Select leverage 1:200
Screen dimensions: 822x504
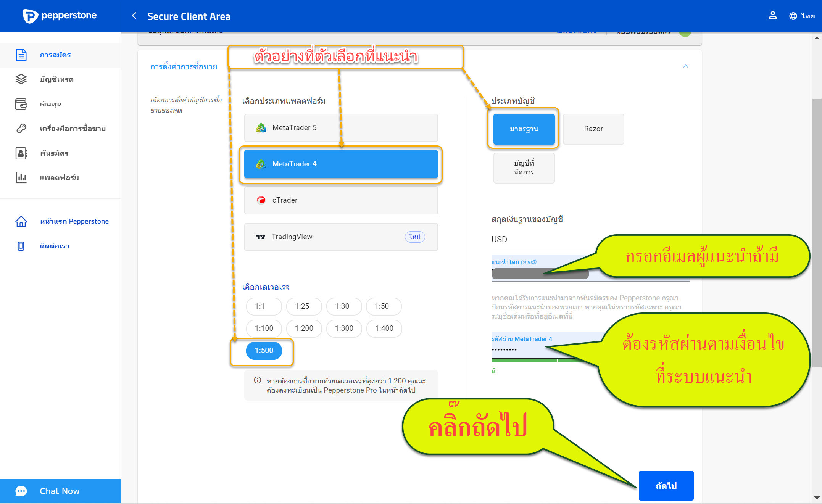[x=304, y=328]
